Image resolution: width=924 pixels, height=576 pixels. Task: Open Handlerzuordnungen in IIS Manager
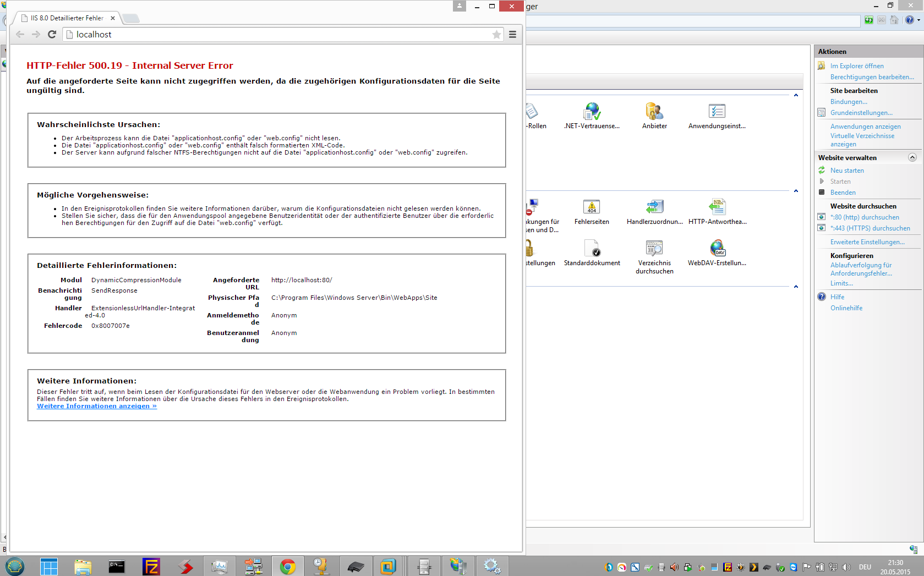[654, 212]
